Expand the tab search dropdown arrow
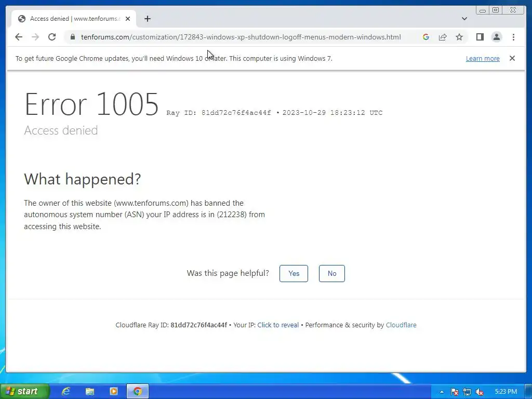The height and width of the screenshot is (399, 532). (x=464, y=19)
